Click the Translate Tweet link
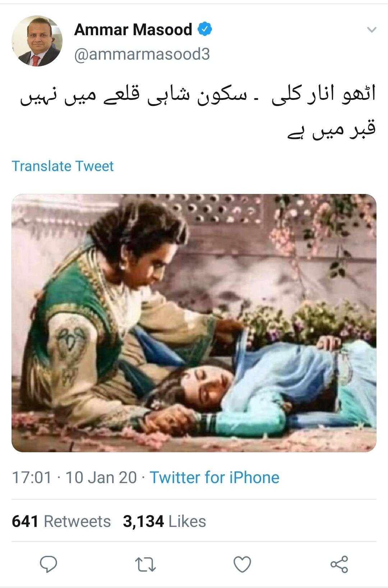Screen dimensions: 388x588 [x=63, y=166]
